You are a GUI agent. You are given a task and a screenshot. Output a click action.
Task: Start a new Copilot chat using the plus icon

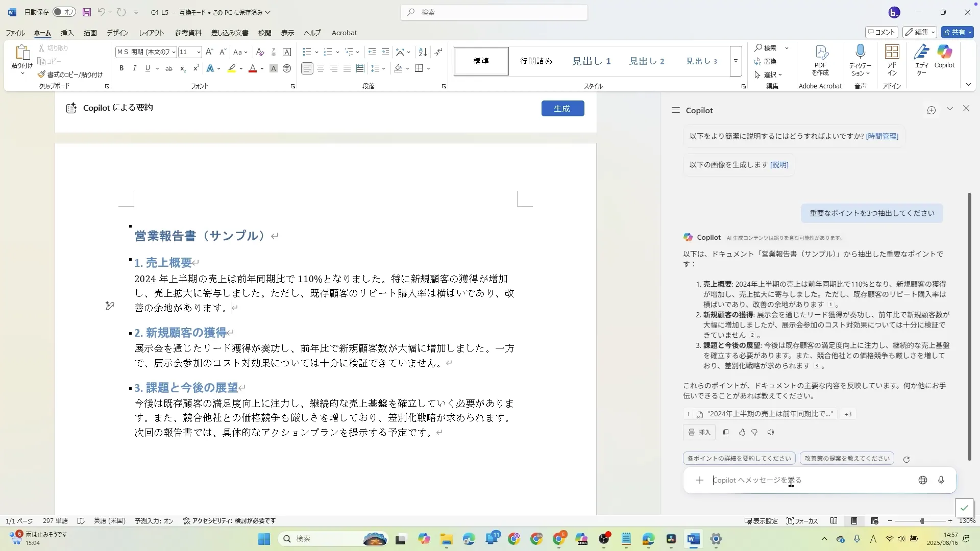click(932, 111)
